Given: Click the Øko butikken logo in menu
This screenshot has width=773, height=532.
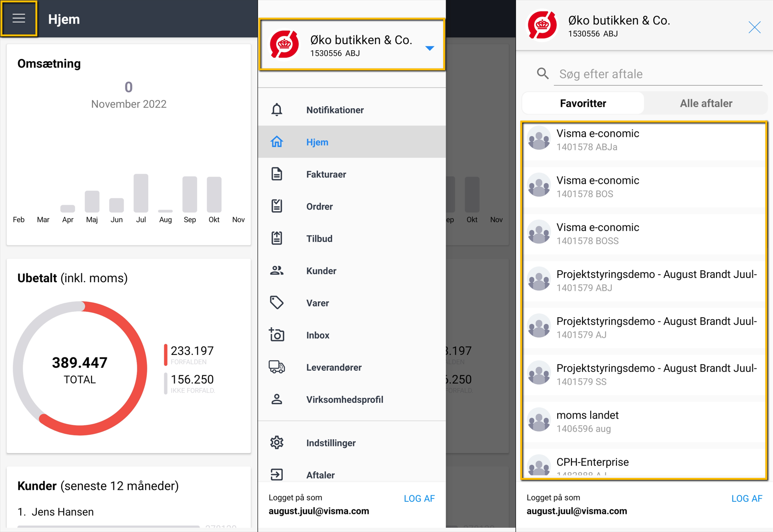Looking at the screenshot, I should (284, 44).
